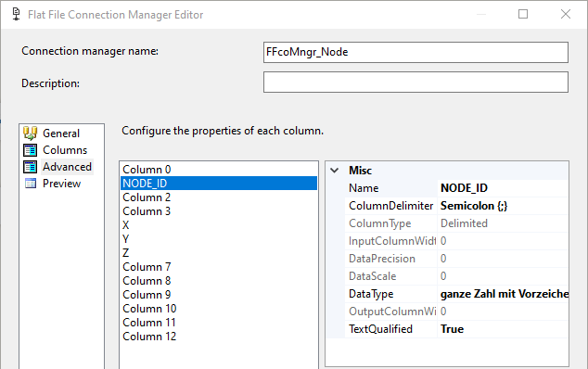588x369 pixels.
Task: Select the X column
Action: (x=219, y=225)
